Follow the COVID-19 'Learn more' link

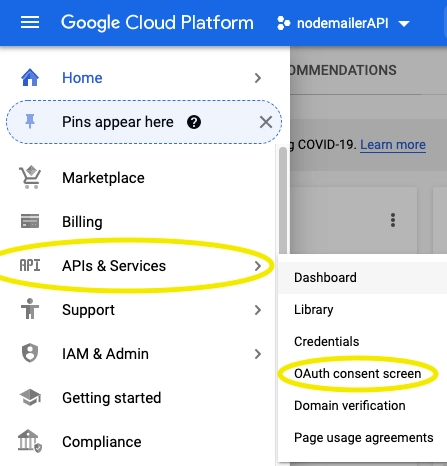tap(393, 145)
